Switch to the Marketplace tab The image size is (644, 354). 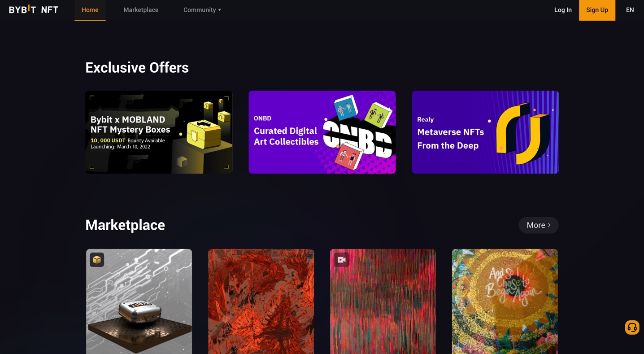pyautogui.click(x=141, y=10)
